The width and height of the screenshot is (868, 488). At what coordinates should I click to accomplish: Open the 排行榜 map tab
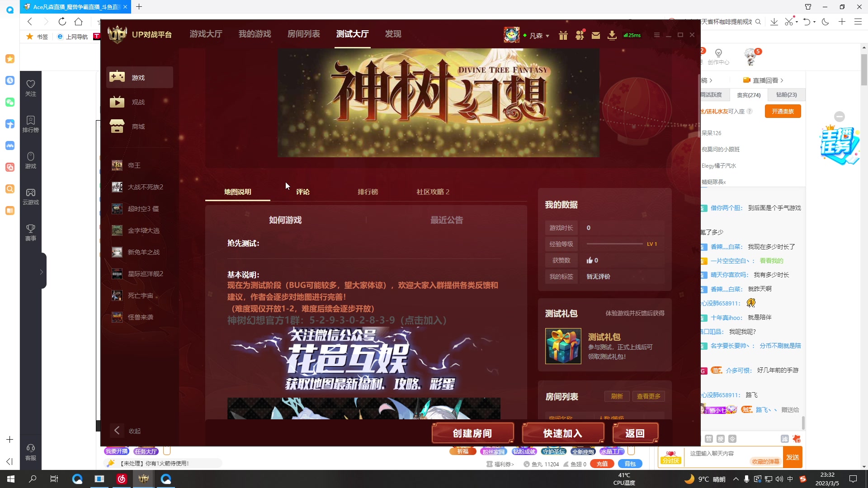(x=368, y=192)
